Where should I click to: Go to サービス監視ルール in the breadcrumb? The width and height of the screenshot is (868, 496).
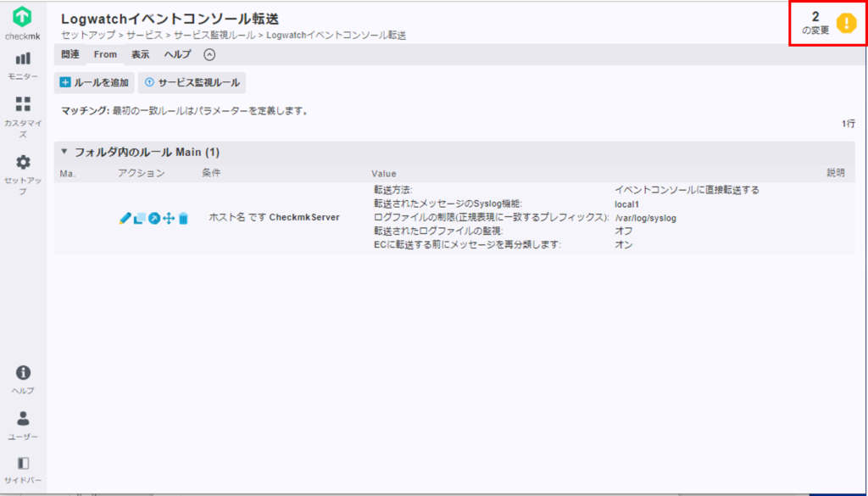214,36
